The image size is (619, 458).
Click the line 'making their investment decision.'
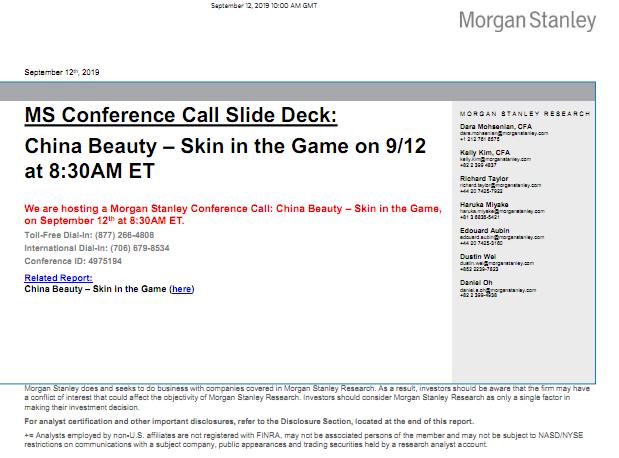(82, 407)
